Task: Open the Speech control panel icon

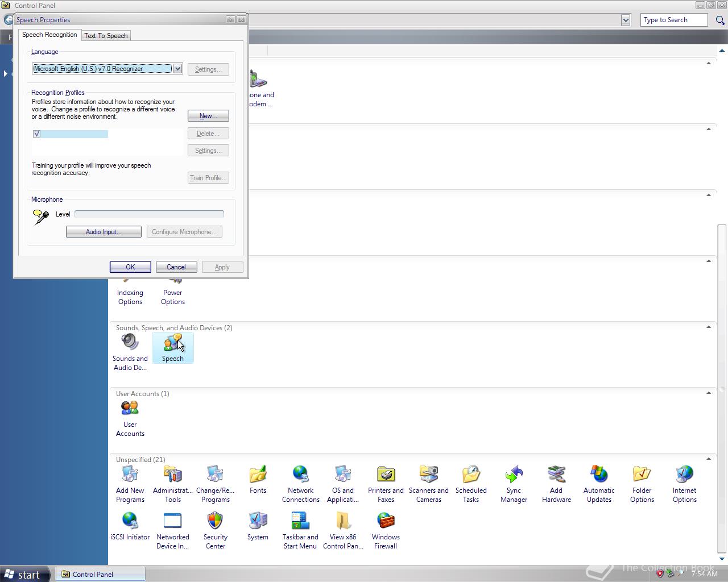Action: (172, 348)
